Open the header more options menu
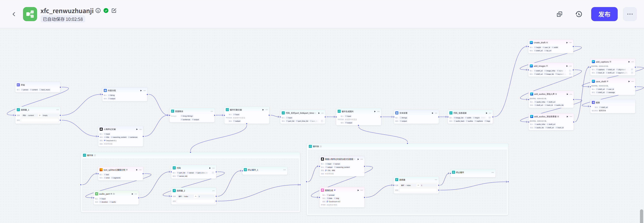Image resolution: width=644 pixels, height=223 pixels. pos(630,14)
